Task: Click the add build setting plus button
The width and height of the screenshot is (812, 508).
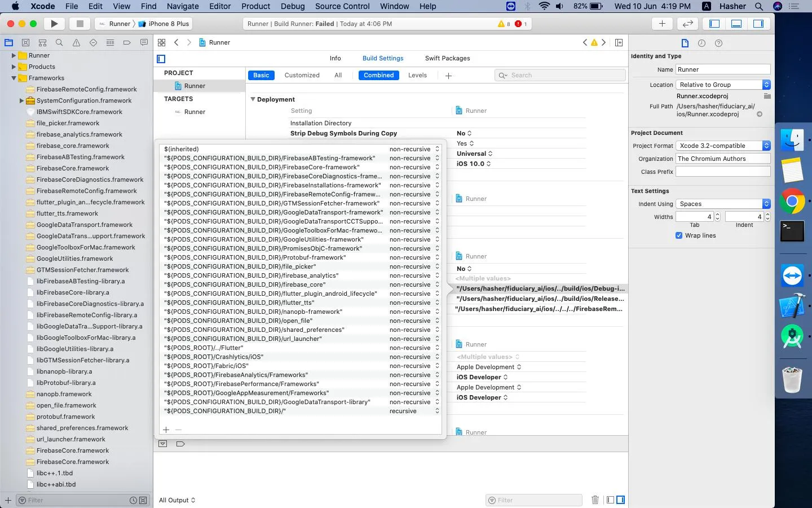Action: [x=448, y=76]
